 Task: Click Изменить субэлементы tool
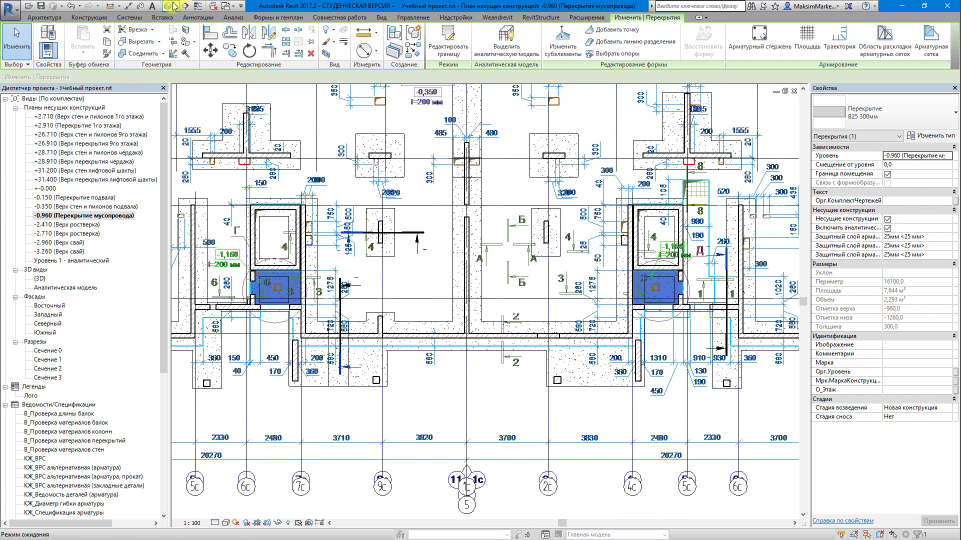(563, 41)
